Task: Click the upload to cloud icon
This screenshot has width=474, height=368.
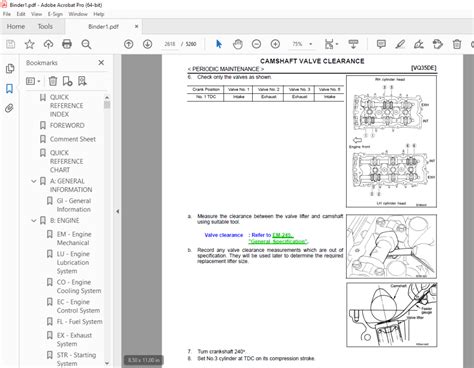Action: (48, 44)
